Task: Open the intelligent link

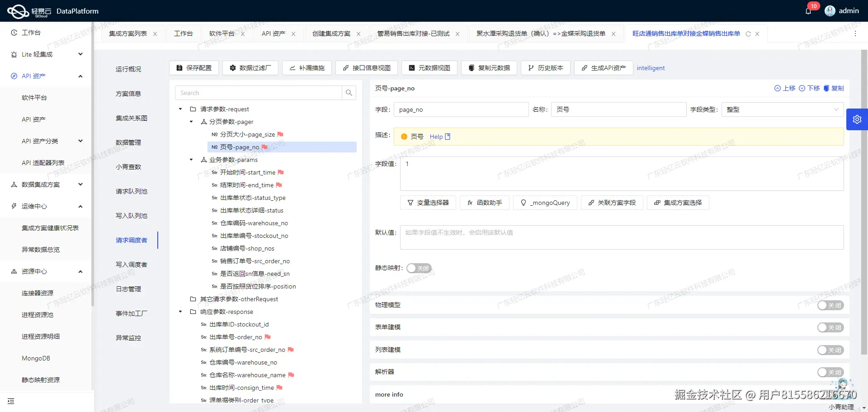Action: [651, 68]
